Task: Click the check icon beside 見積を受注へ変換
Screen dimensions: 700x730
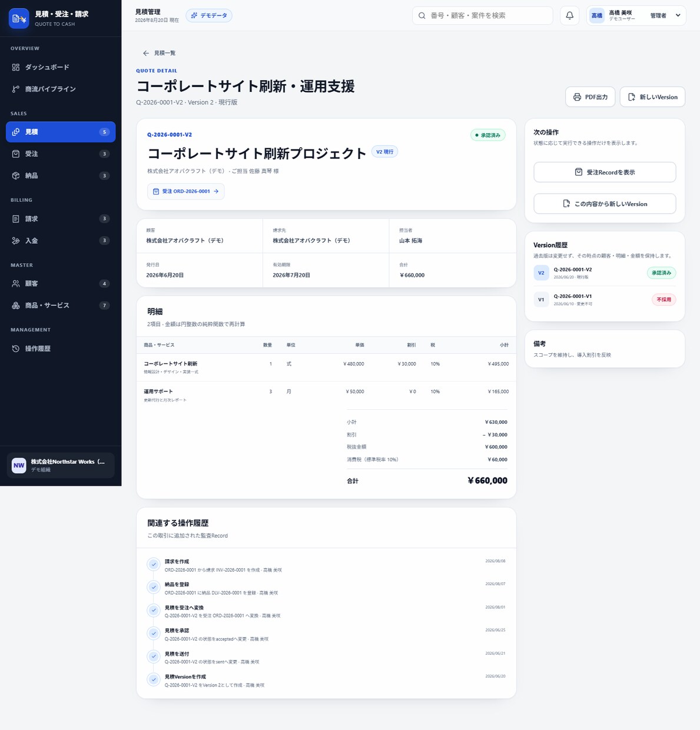Action: tap(154, 610)
